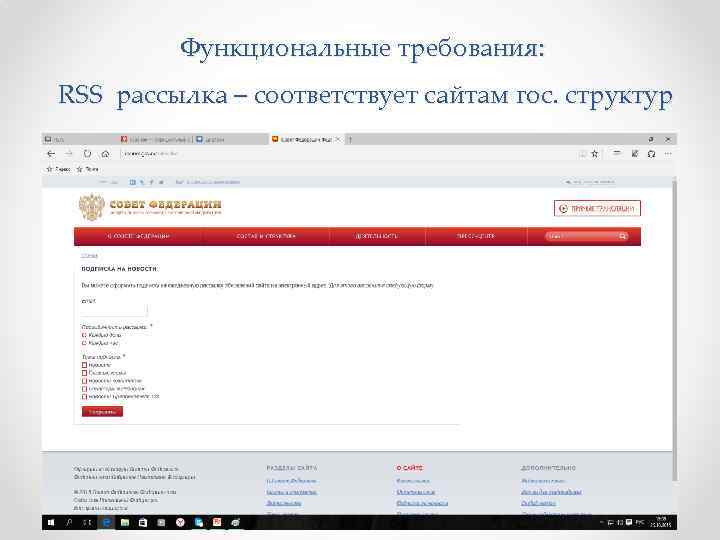Select the first frequency radio button

[84, 335]
